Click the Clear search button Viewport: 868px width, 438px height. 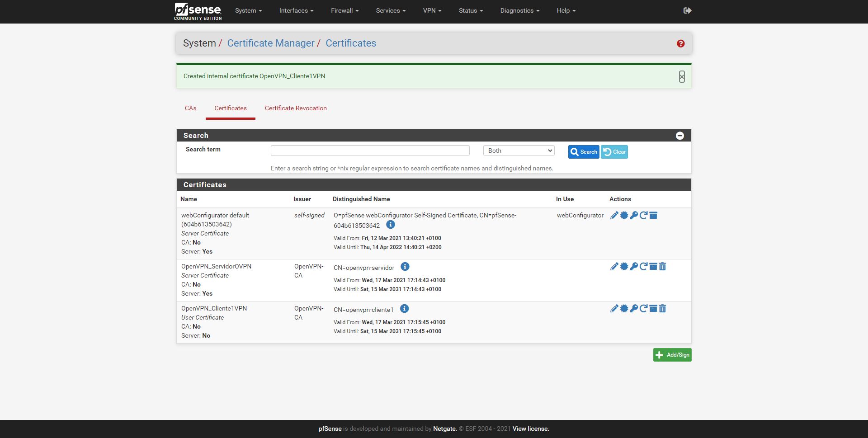614,152
